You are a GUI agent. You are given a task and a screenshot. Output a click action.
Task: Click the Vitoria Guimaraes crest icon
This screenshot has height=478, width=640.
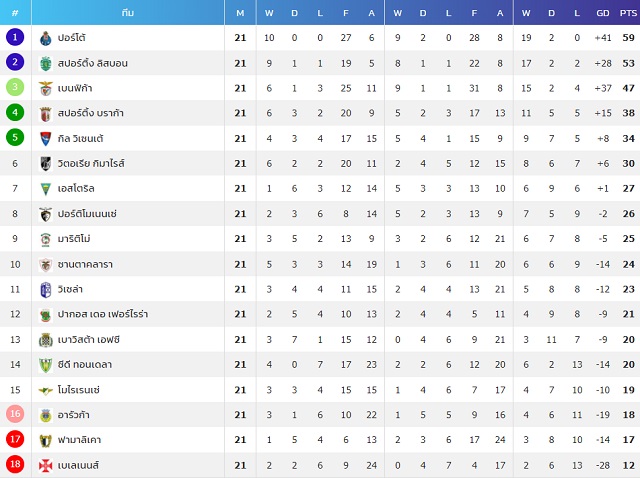(45, 164)
